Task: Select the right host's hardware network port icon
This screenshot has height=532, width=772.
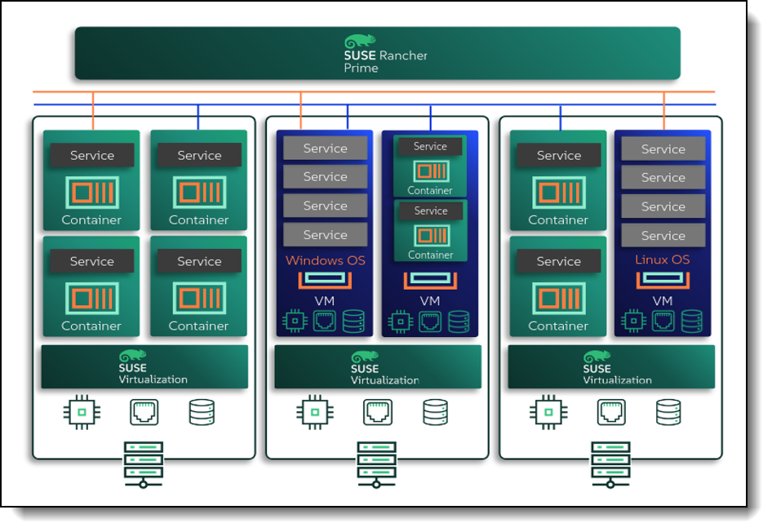Action: pos(611,412)
